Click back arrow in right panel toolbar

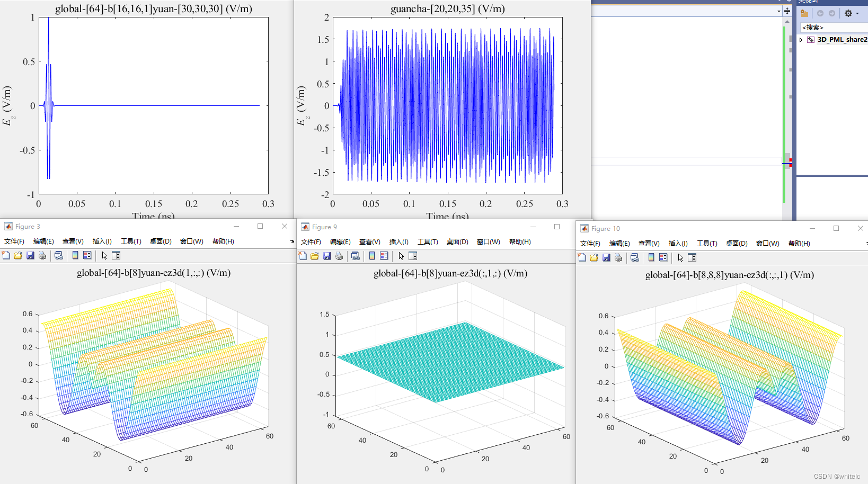(x=820, y=13)
